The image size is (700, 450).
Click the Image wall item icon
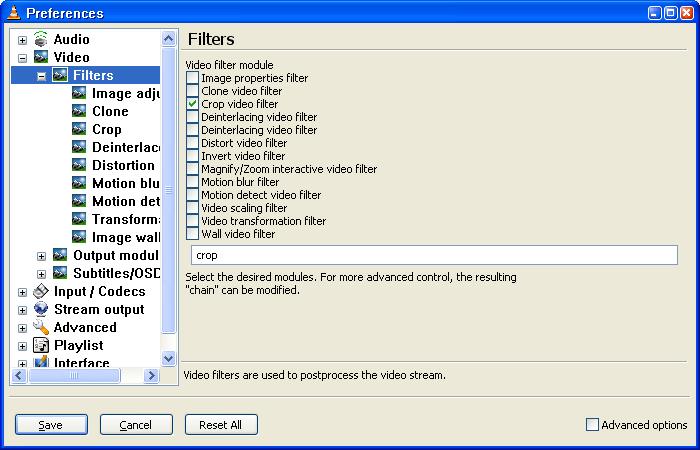click(x=79, y=237)
